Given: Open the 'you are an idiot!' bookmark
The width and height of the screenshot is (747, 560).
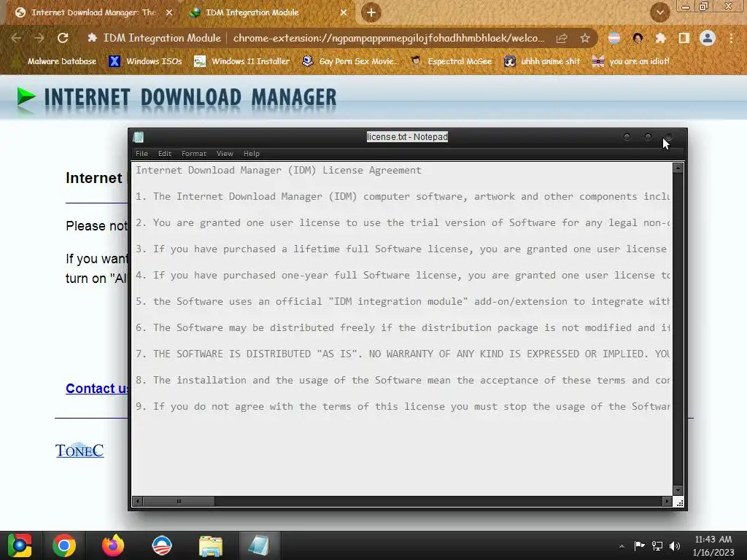Looking at the screenshot, I should (630, 61).
